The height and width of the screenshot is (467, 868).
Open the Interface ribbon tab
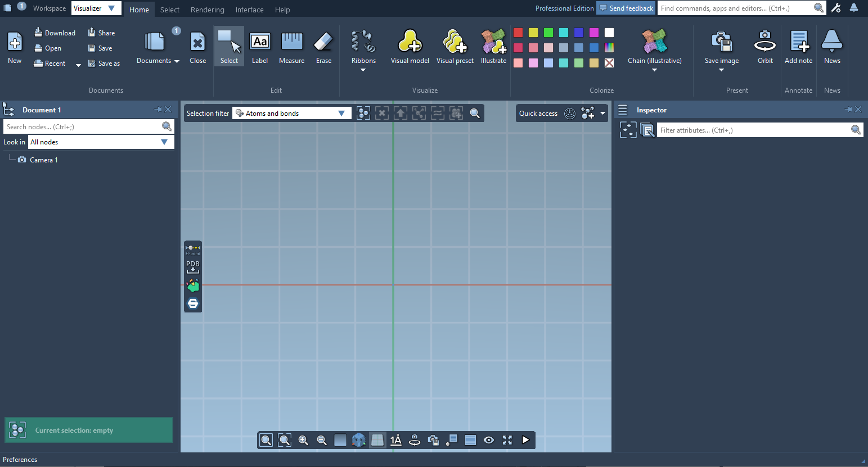pyautogui.click(x=249, y=10)
